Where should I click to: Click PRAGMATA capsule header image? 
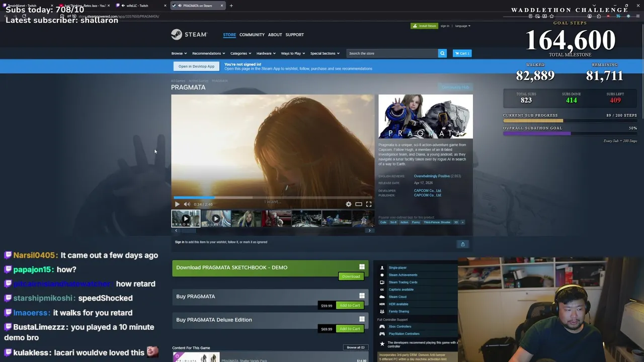click(426, 116)
